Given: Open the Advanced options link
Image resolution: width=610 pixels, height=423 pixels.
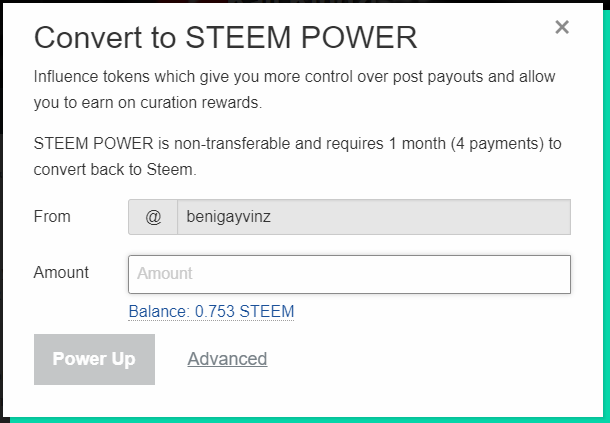Looking at the screenshot, I should 227,359.
